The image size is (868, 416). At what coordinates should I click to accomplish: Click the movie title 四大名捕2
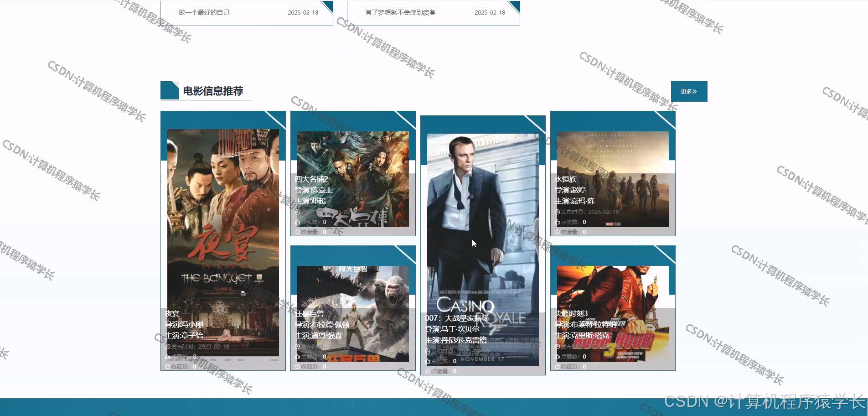pos(311,179)
